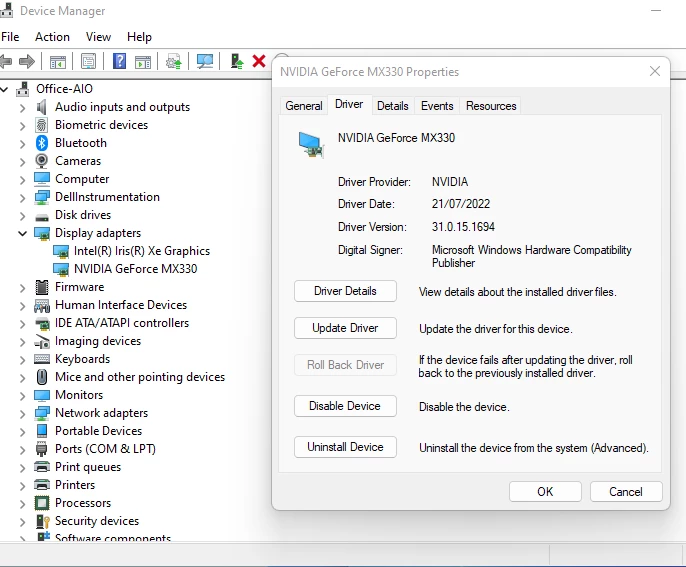Click red X Uninstall device icon

(259, 61)
